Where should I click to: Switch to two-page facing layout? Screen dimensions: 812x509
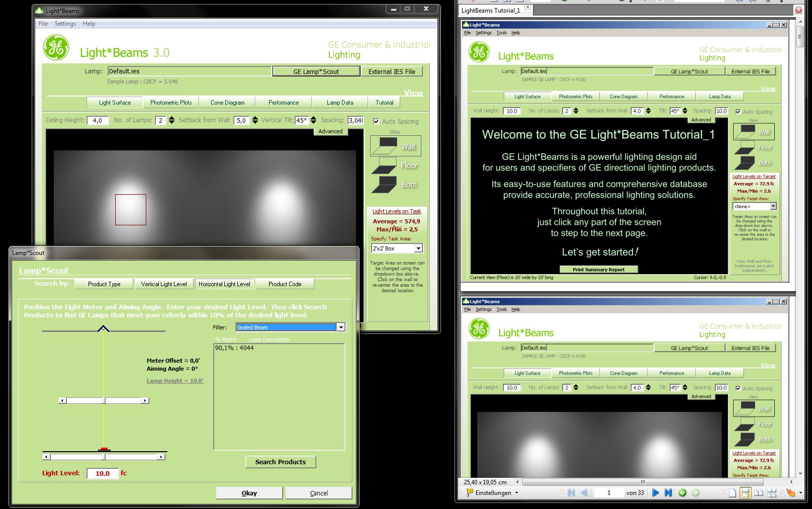pyautogui.click(x=759, y=493)
